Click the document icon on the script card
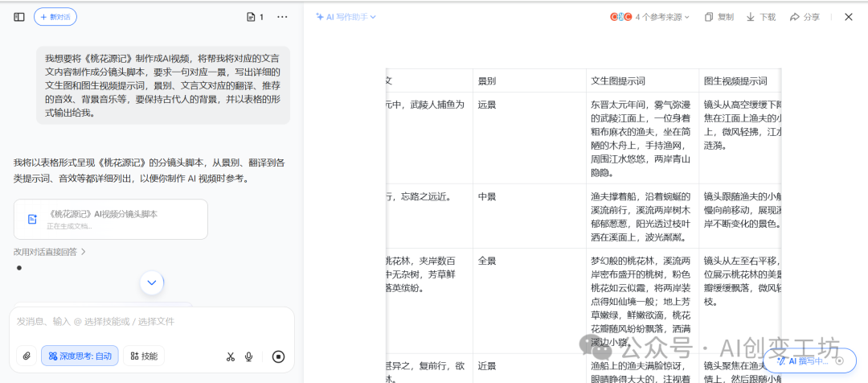 point(32,220)
